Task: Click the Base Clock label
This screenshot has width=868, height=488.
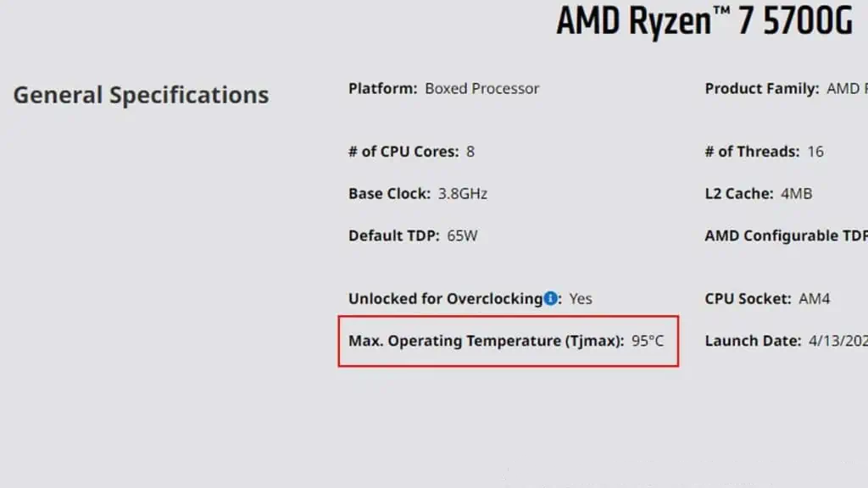Action: coord(389,194)
